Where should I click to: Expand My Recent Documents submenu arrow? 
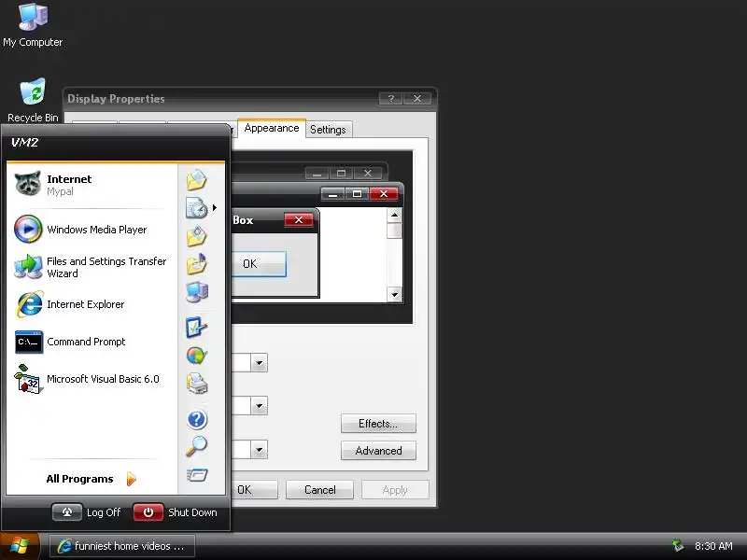coord(215,207)
